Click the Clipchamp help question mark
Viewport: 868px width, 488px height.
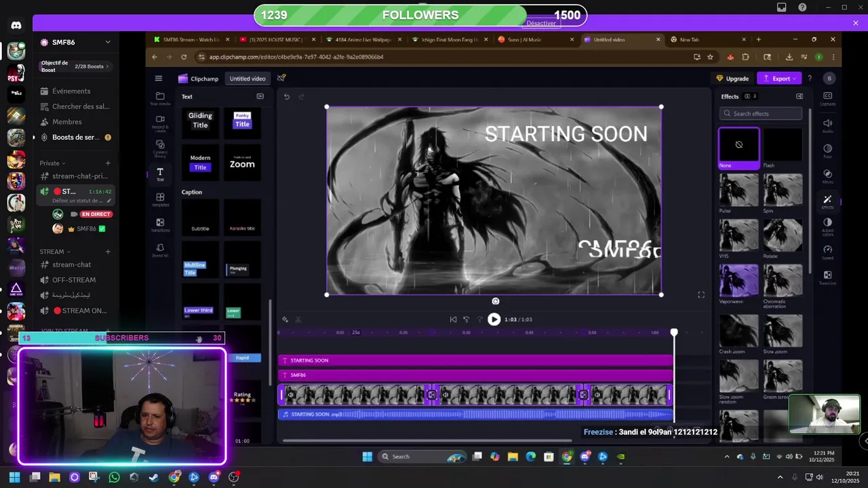tap(810, 79)
